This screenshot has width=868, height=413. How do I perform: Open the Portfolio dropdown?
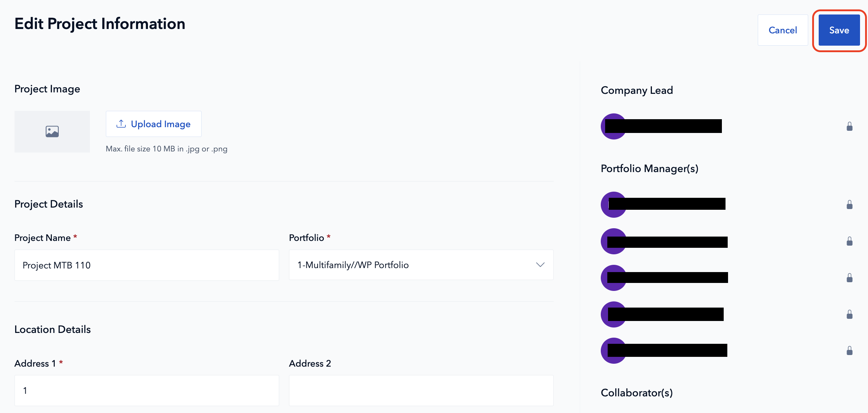[x=421, y=265]
